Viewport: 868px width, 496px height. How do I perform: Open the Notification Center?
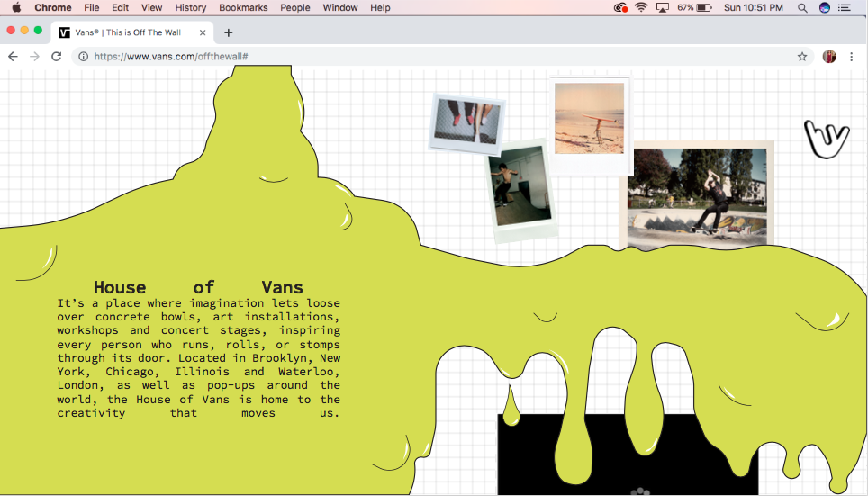[x=845, y=8]
